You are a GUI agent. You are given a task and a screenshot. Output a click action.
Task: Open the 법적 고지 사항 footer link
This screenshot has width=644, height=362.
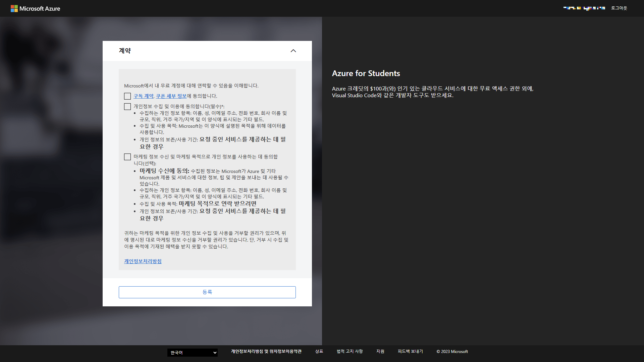click(x=350, y=351)
